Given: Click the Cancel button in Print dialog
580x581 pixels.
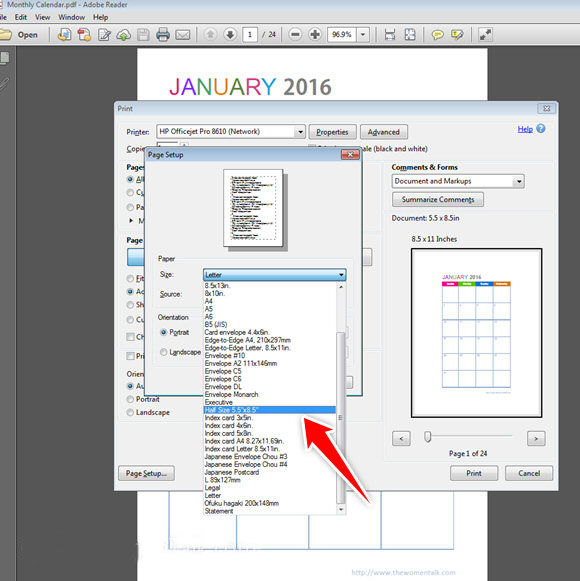Looking at the screenshot, I should [x=529, y=473].
